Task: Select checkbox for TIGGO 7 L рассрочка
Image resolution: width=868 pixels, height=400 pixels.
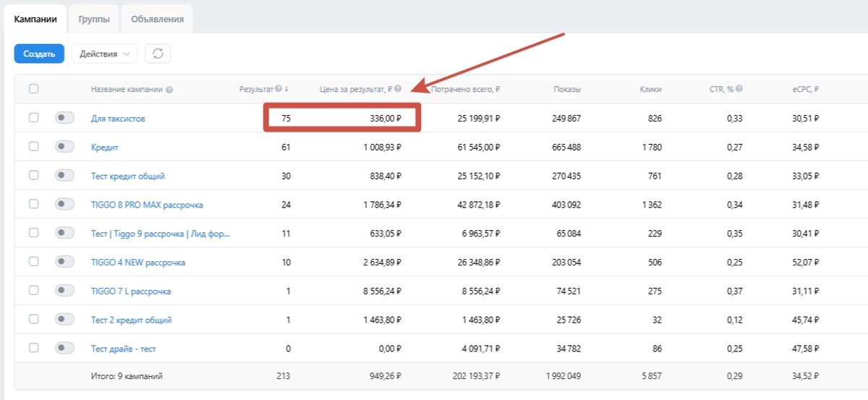Action: point(33,291)
